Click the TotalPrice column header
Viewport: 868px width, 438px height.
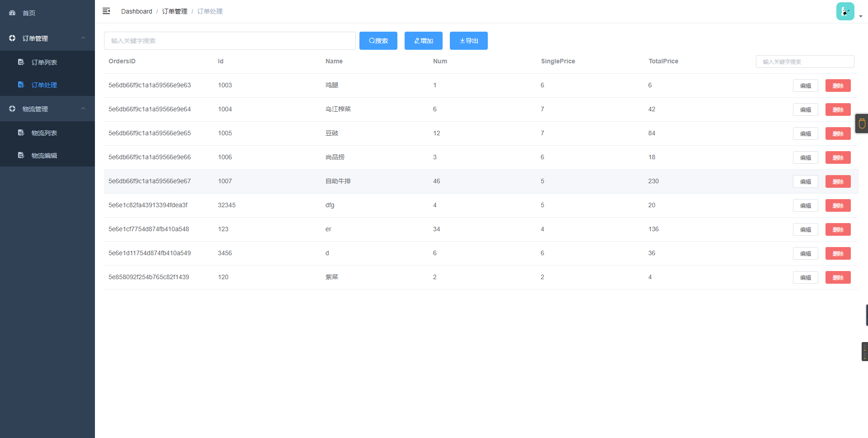tap(663, 61)
